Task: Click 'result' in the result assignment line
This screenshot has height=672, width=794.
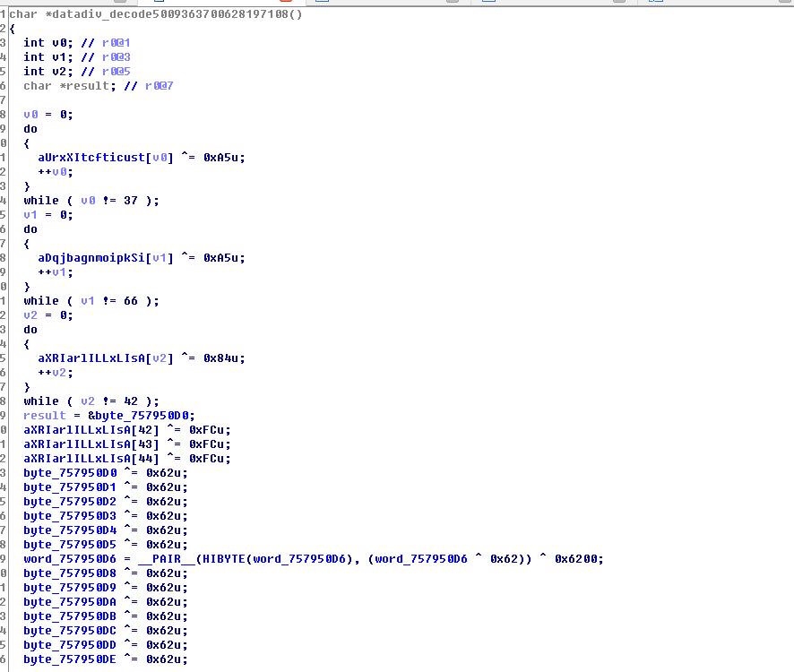Action: coord(45,415)
